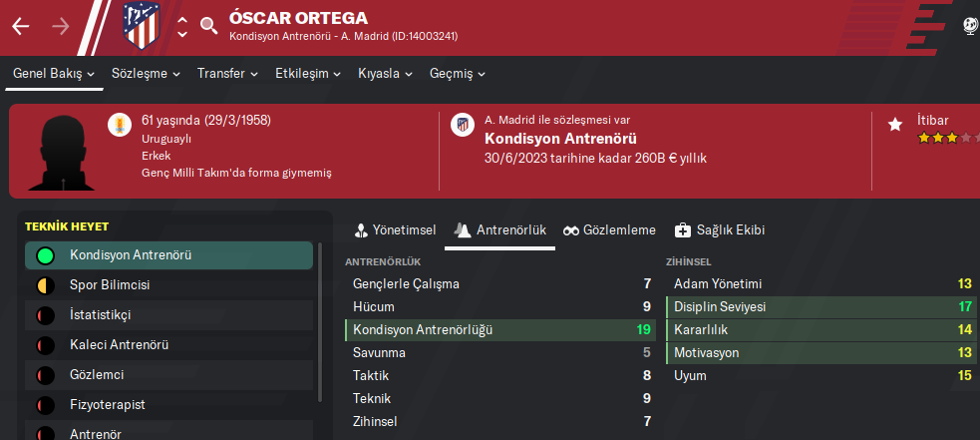The image size is (980, 440).
Task: Open the Sağlık Ekibi tab
Action: click(719, 230)
